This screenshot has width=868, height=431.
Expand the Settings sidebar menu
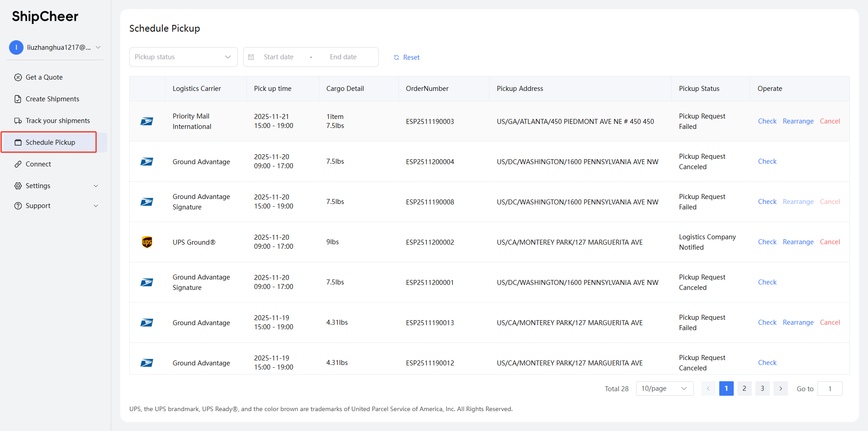tap(56, 186)
